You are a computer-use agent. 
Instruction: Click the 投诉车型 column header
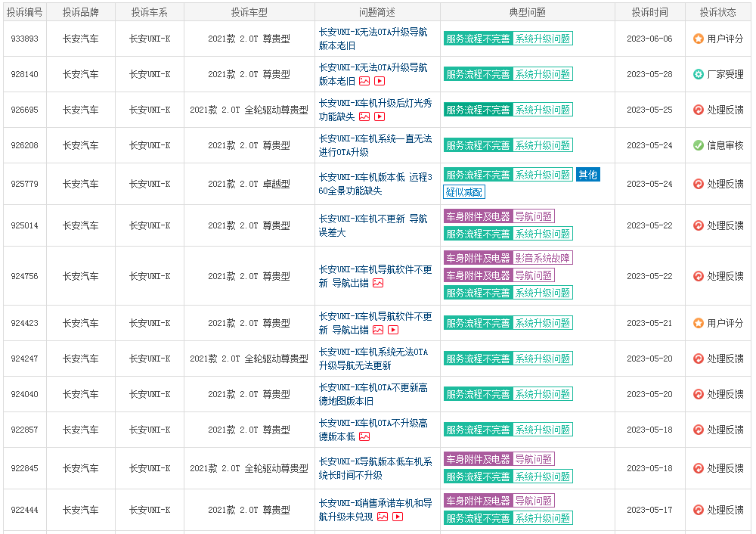click(x=249, y=12)
